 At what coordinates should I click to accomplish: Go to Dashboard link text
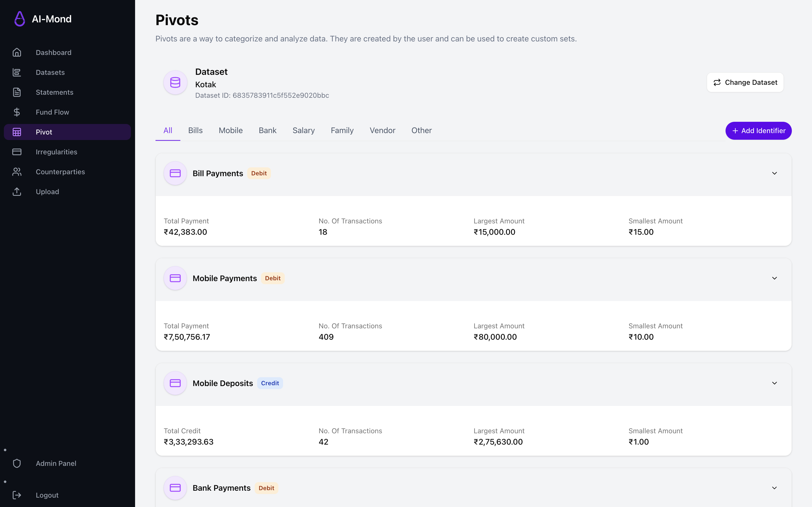click(54, 52)
